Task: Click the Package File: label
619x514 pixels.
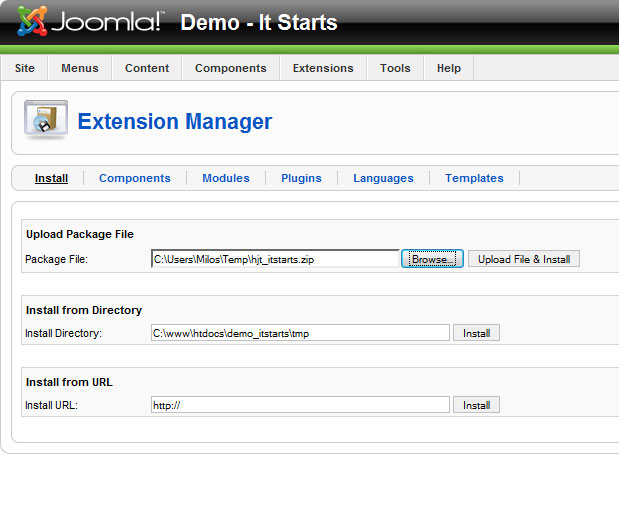Action: pos(56,259)
